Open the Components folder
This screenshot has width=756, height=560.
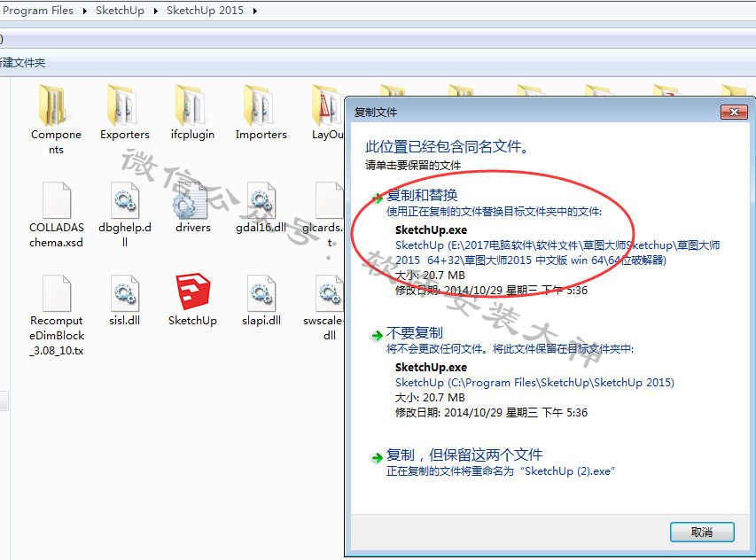(x=56, y=120)
